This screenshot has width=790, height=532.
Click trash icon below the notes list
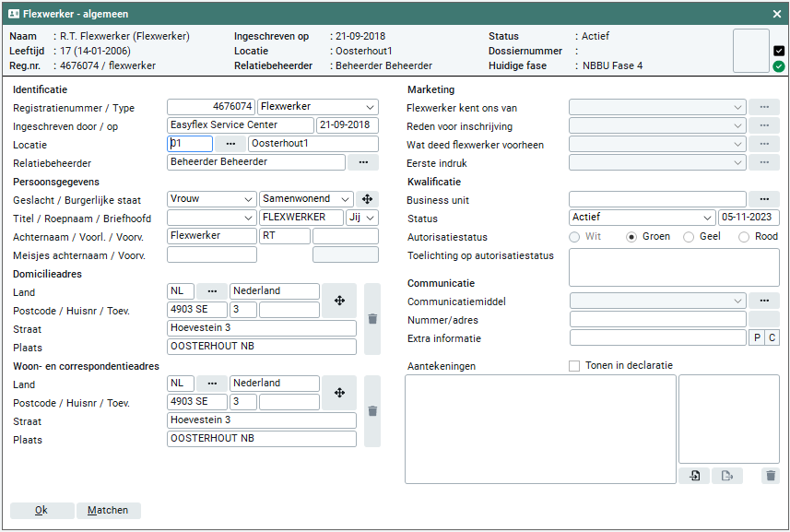[x=771, y=476]
